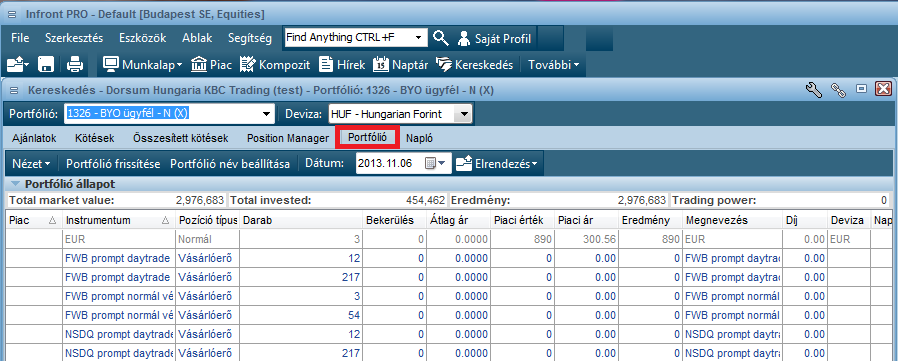
Task: Click the main window menu icon in title bar
Action: click(12, 14)
